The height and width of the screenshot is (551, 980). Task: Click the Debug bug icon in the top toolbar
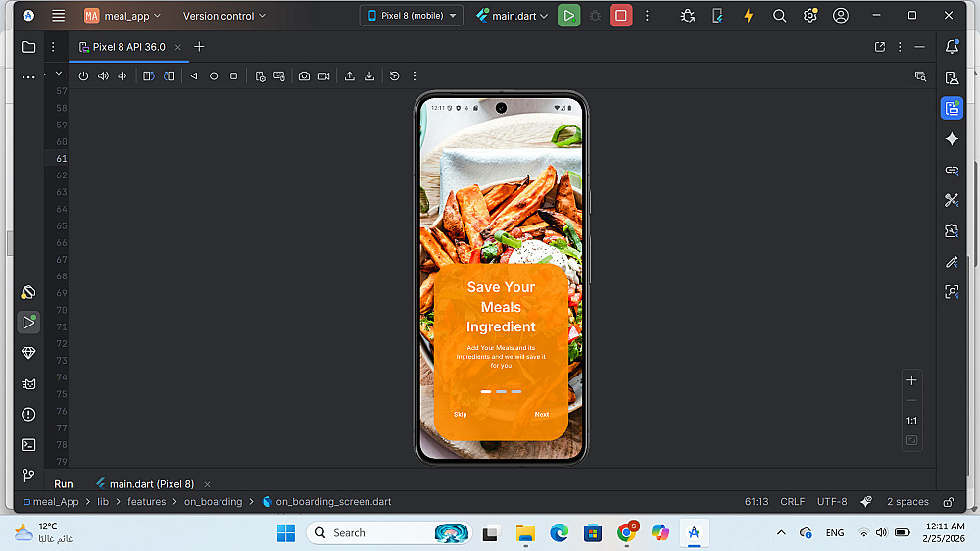pyautogui.click(x=595, y=16)
